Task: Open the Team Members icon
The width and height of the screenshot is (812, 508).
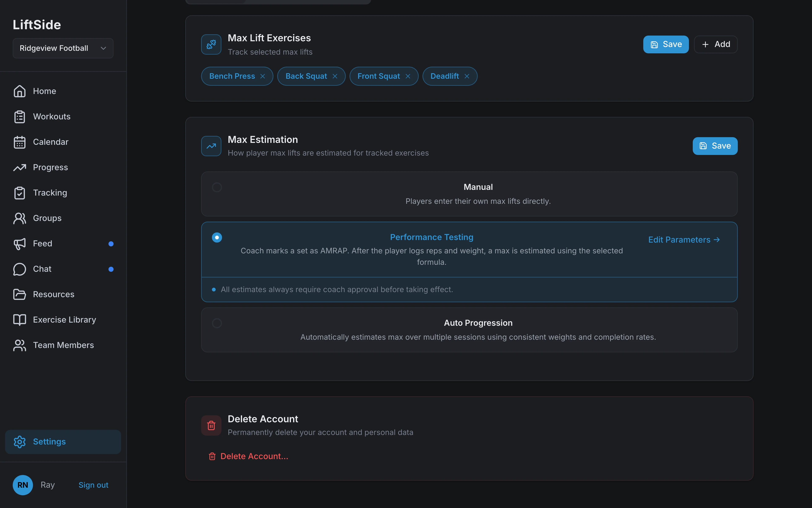Action: pos(19,345)
